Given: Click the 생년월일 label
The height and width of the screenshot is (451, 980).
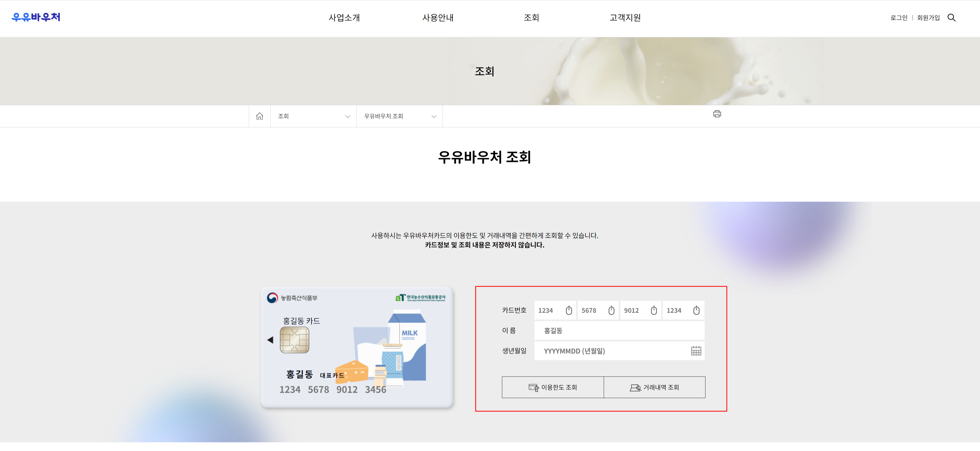Looking at the screenshot, I should coord(514,351).
